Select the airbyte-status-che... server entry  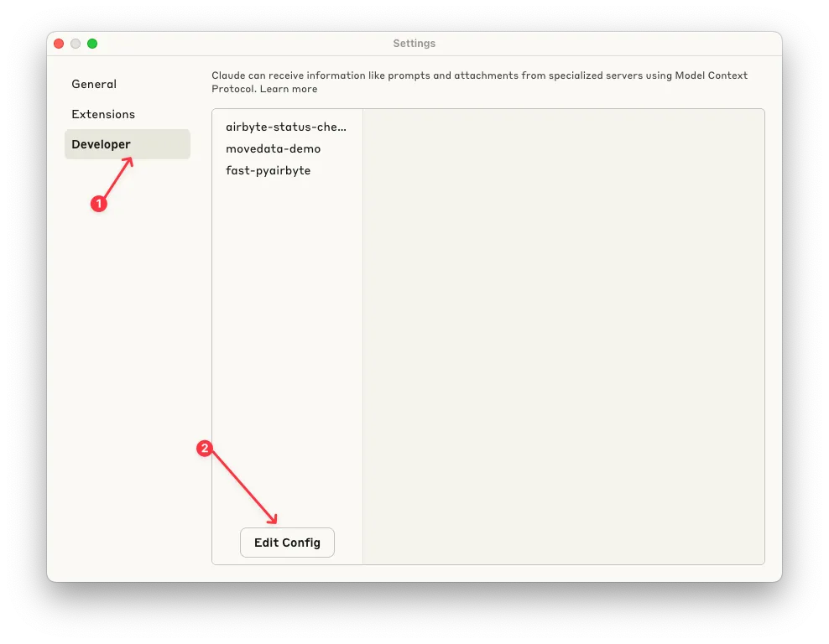(286, 127)
